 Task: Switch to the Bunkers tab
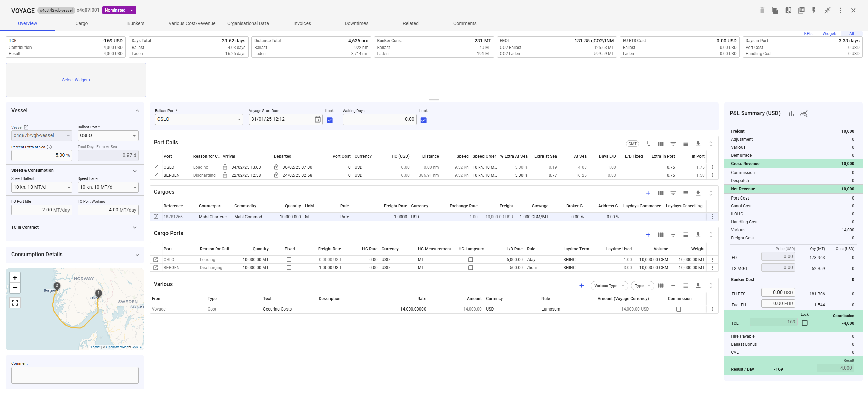[x=136, y=23]
